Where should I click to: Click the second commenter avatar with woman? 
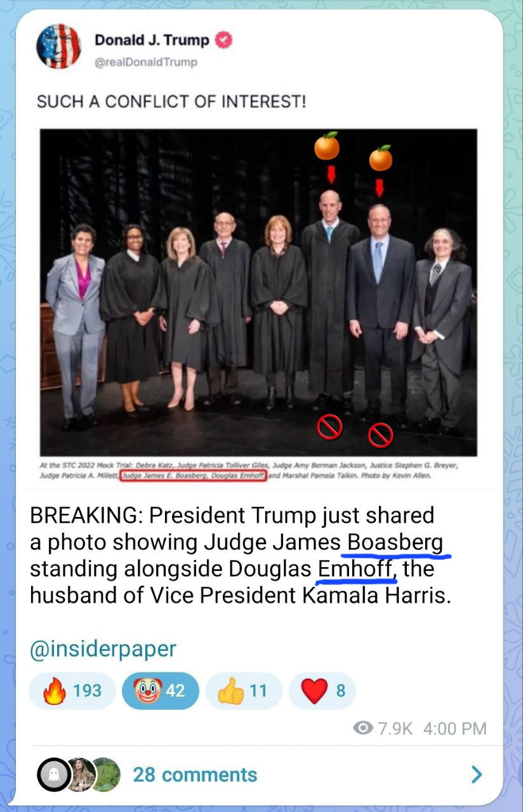(x=81, y=775)
